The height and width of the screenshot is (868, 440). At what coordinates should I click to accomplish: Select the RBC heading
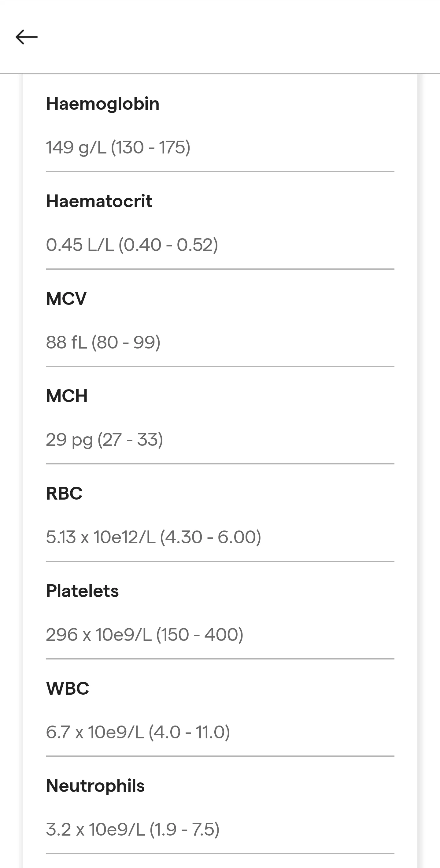point(64,493)
